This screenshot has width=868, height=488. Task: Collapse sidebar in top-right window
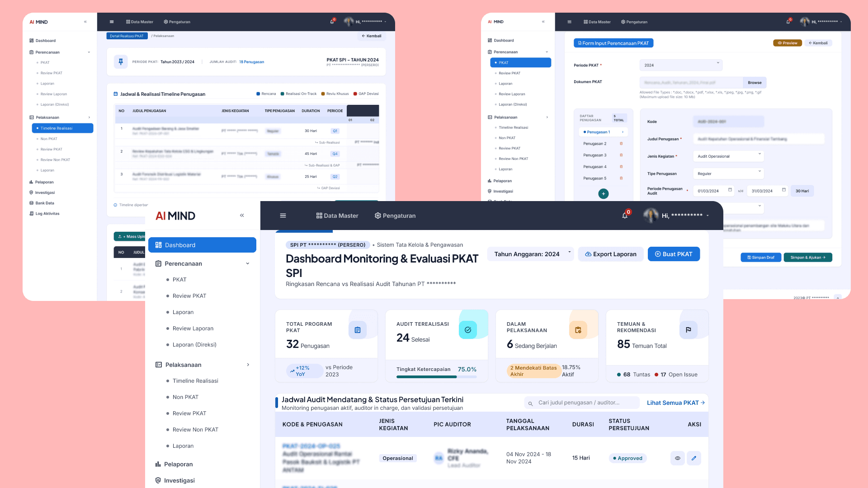pos(543,22)
